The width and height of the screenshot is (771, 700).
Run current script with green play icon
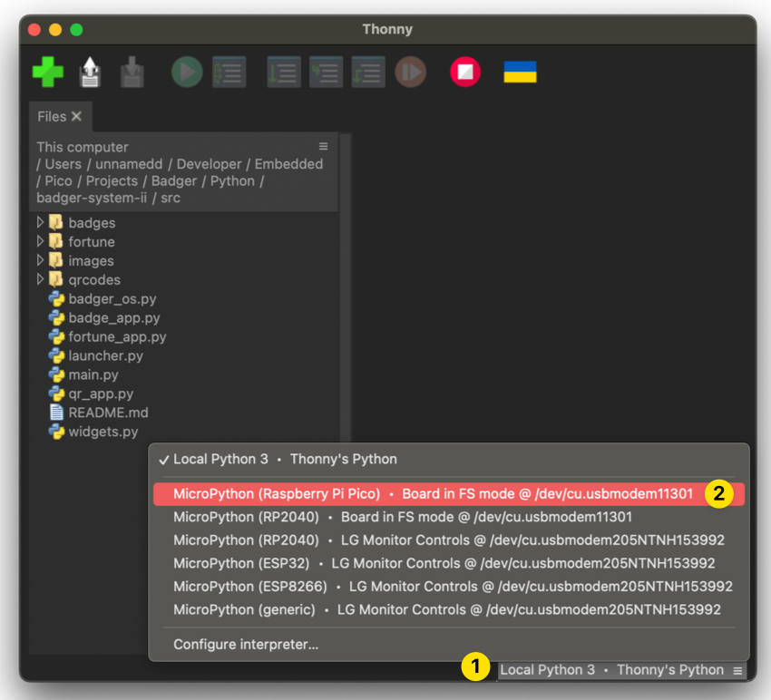pyautogui.click(x=187, y=72)
